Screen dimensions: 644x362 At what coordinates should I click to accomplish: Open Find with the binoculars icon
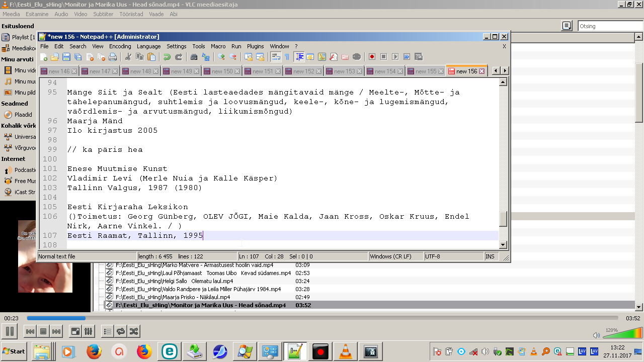tap(194, 57)
